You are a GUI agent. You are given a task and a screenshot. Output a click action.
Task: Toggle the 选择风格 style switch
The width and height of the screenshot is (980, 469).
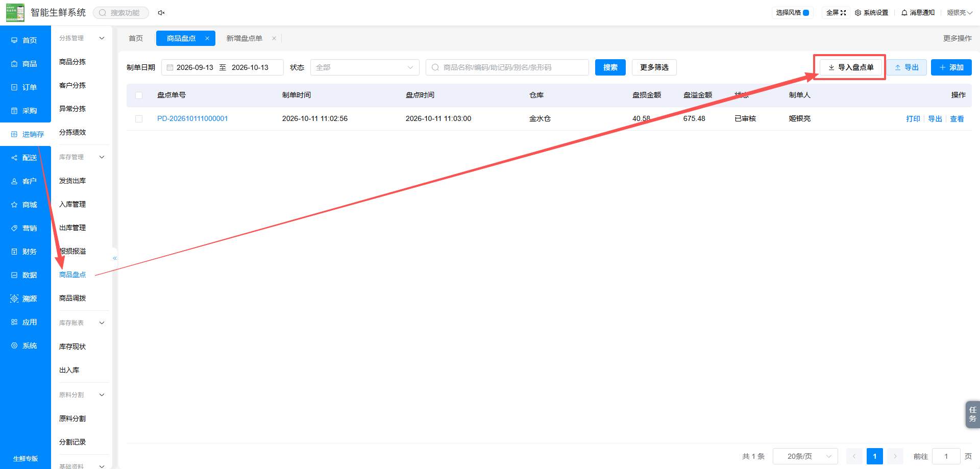tap(806, 13)
